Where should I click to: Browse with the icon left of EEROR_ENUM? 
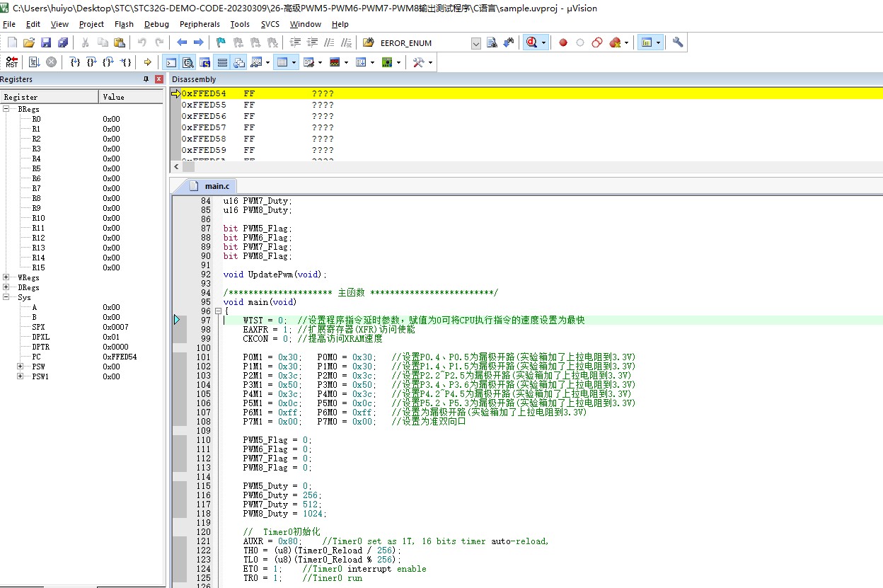click(x=368, y=42)
